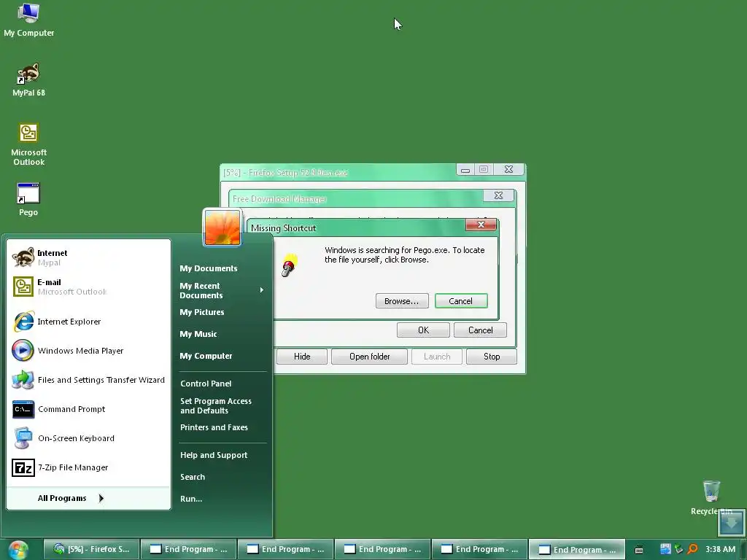Open My Documents from the start menu
Screen dimensions: 747x560
click(x=208, y=268)
